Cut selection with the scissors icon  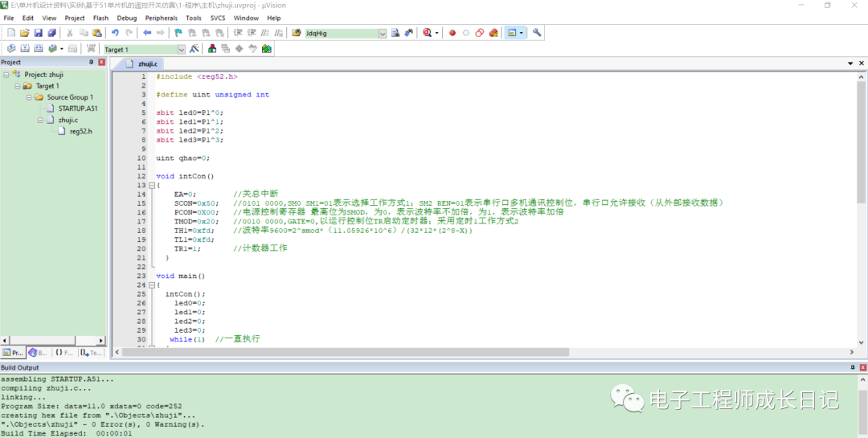tap(70, 33)
